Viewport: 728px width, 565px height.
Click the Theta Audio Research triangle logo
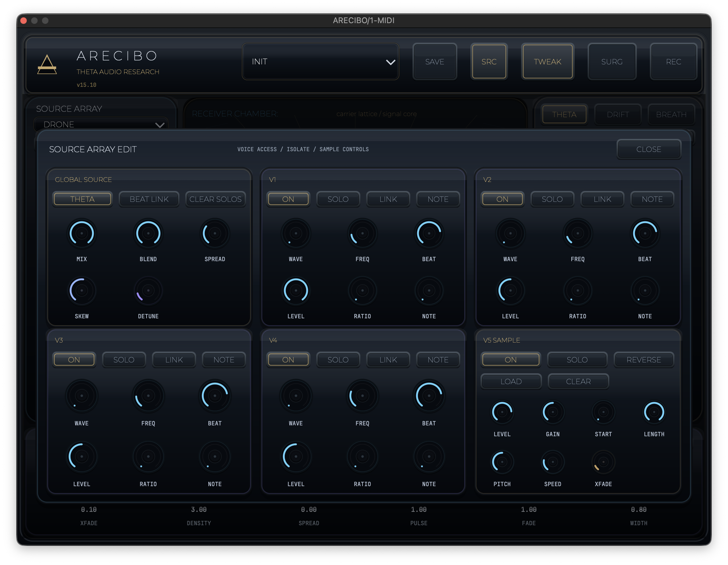(x=47, y=64)
